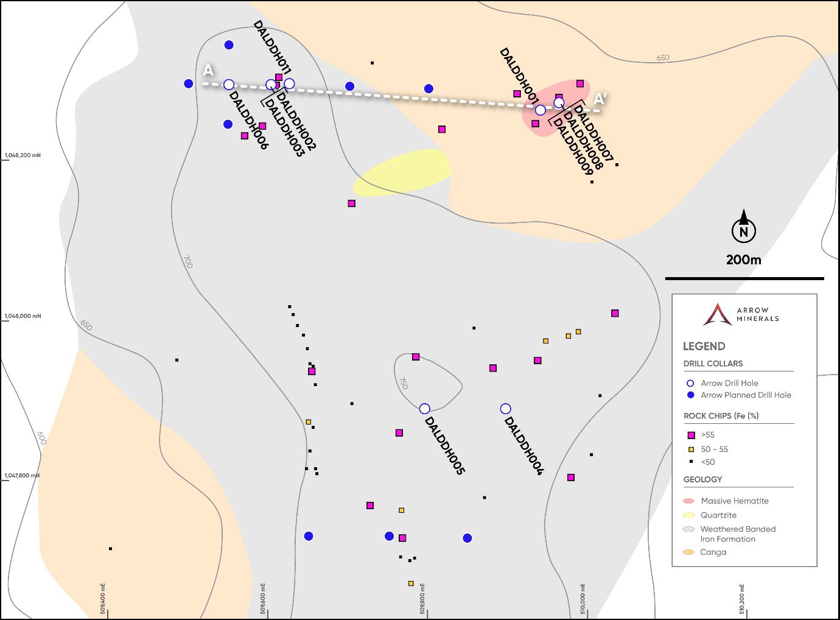Click the 50 - 55 orange square legend symbol
This screenshot has width=840, height=620.
tap(691, 449)
